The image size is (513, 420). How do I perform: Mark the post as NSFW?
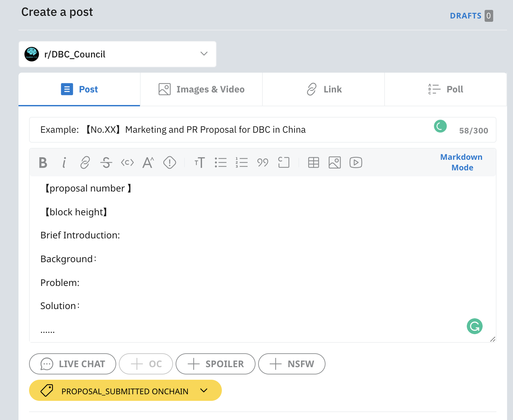[x=292, y=364]
